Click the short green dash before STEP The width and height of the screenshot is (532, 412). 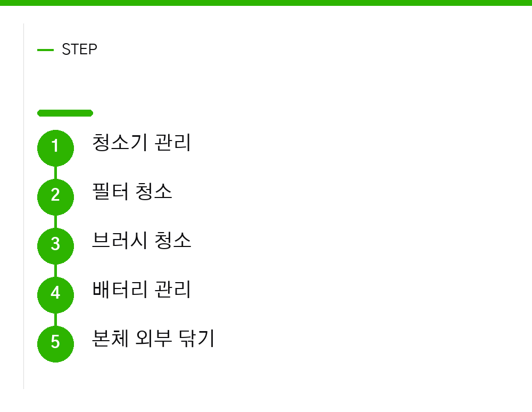[45, 50]
